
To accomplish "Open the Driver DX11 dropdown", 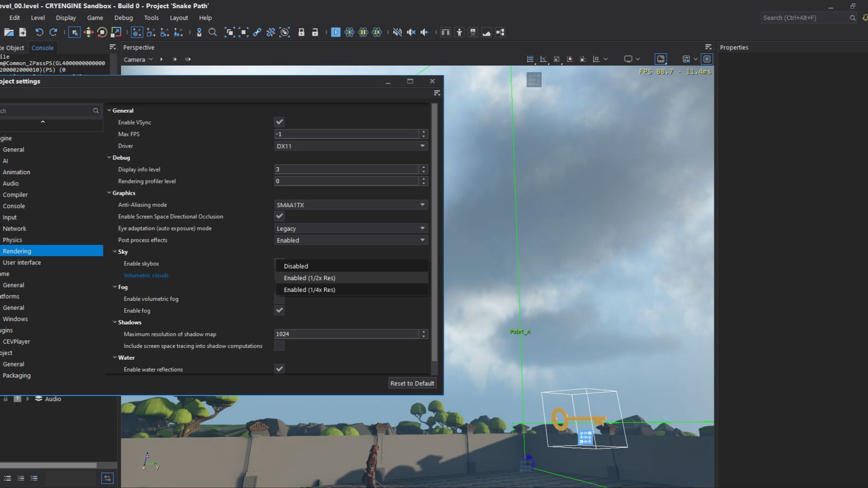I will (x=351, y=146).
